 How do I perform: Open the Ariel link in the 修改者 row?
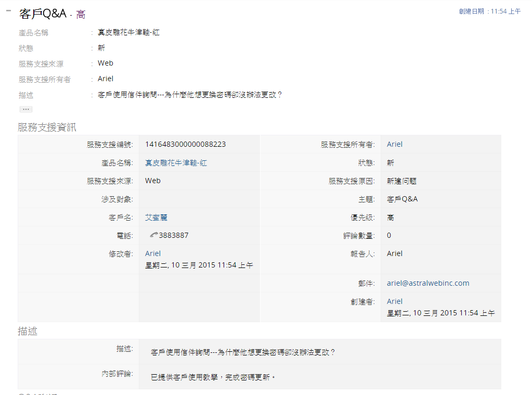[x=153, y=253]
